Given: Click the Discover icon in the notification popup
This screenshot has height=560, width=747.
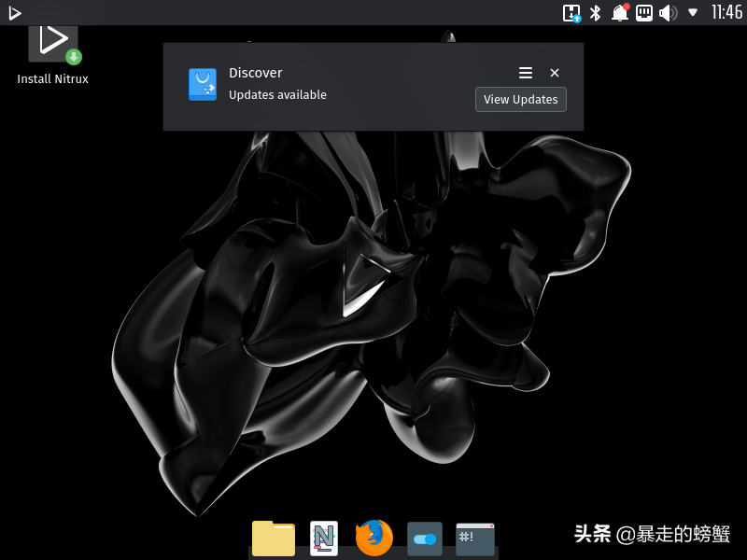Looking at the screenshot, I should [x=203, y=85].
